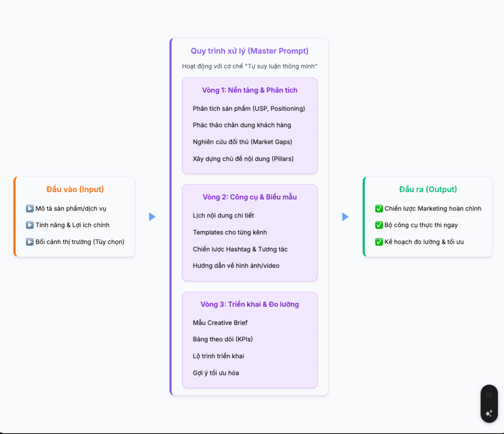Select the "Đầu ra (Output)" heading
504x434 pixels.
pyautogui.click(x=428, y=190)
